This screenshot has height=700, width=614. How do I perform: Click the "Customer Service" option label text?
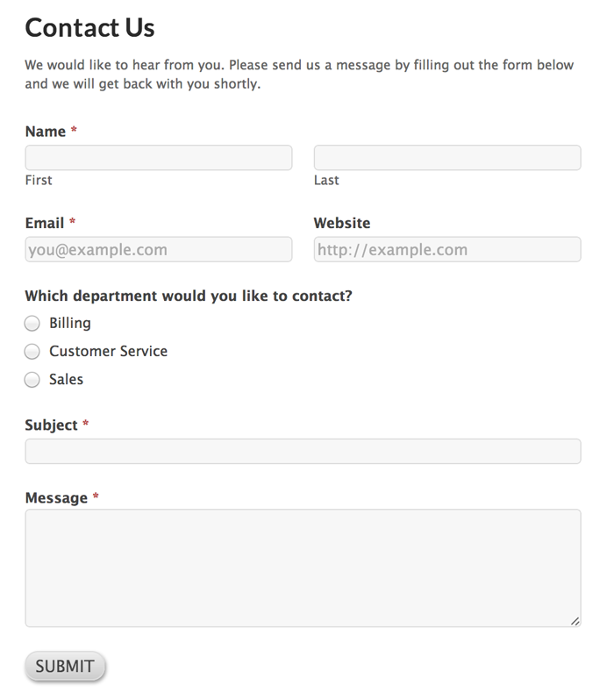(x=108, y=351)
